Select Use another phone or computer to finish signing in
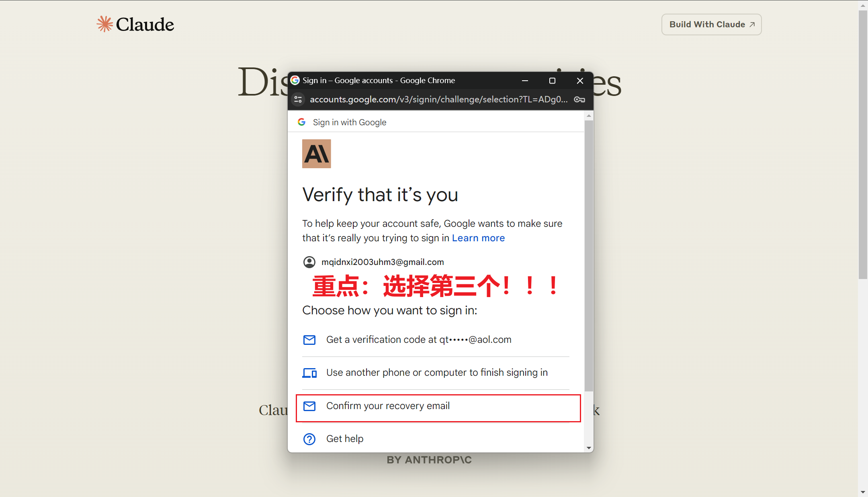 [x=436, y=373]
